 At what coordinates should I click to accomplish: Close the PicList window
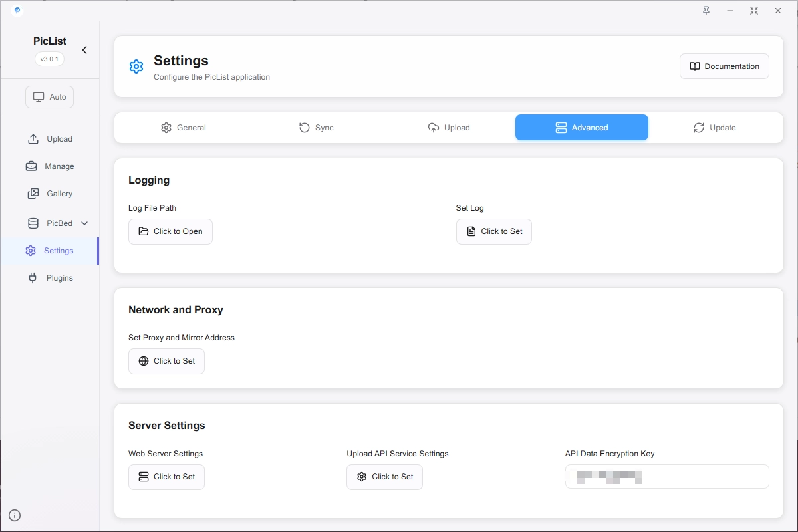point(778,11)
